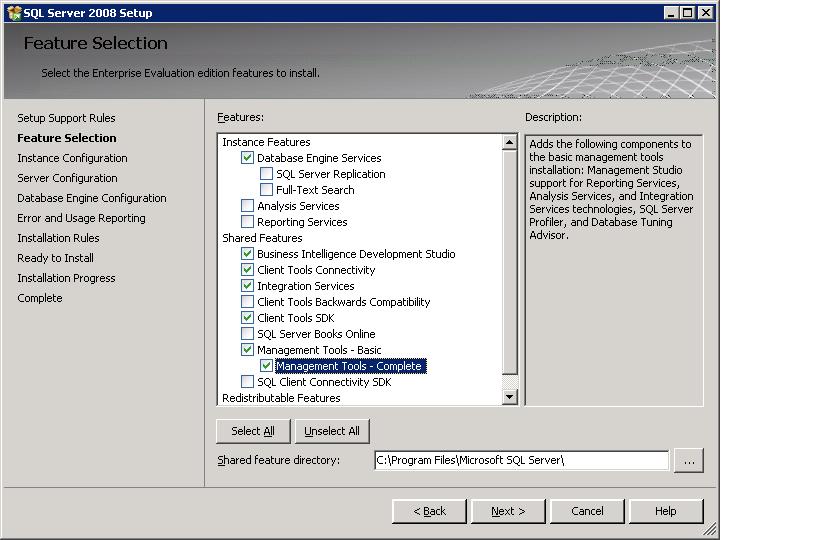The height and width of the screenshot is (540, 840).
Task: Go back with the Back button
Action: pyautogui.click(x=430, y=511)
